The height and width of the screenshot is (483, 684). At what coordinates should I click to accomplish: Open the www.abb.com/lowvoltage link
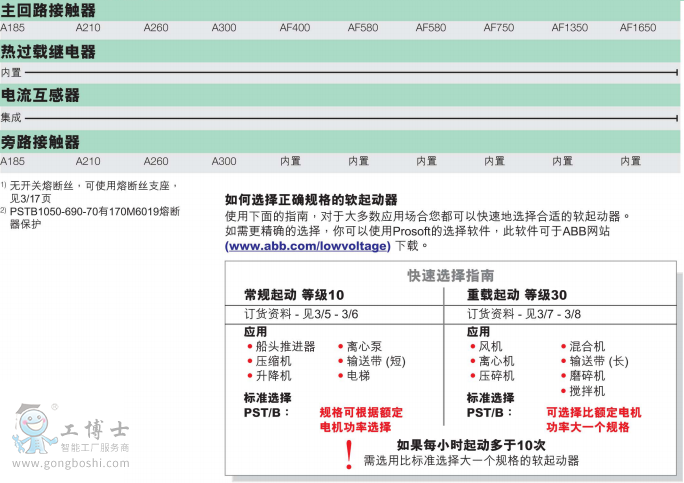click(308, 245)
